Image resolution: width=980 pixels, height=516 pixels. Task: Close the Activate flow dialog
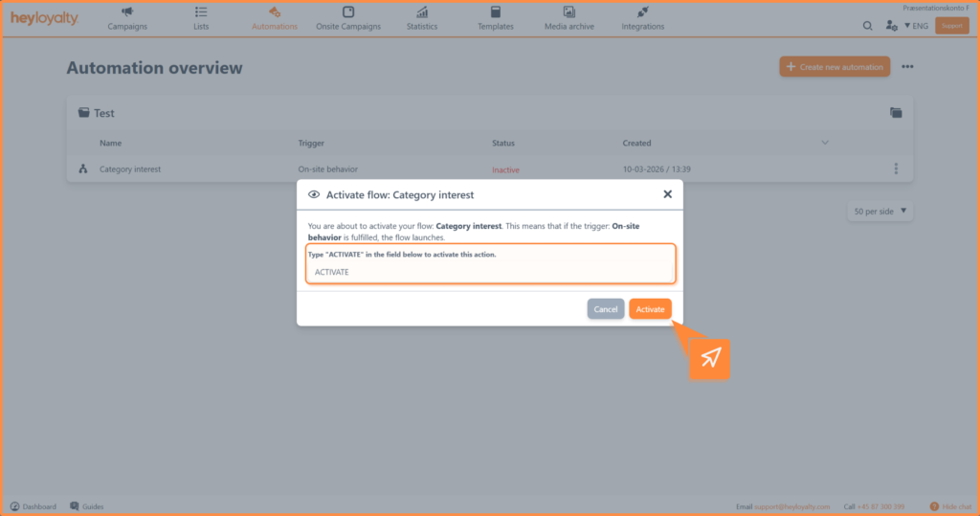tap(667, 194)
